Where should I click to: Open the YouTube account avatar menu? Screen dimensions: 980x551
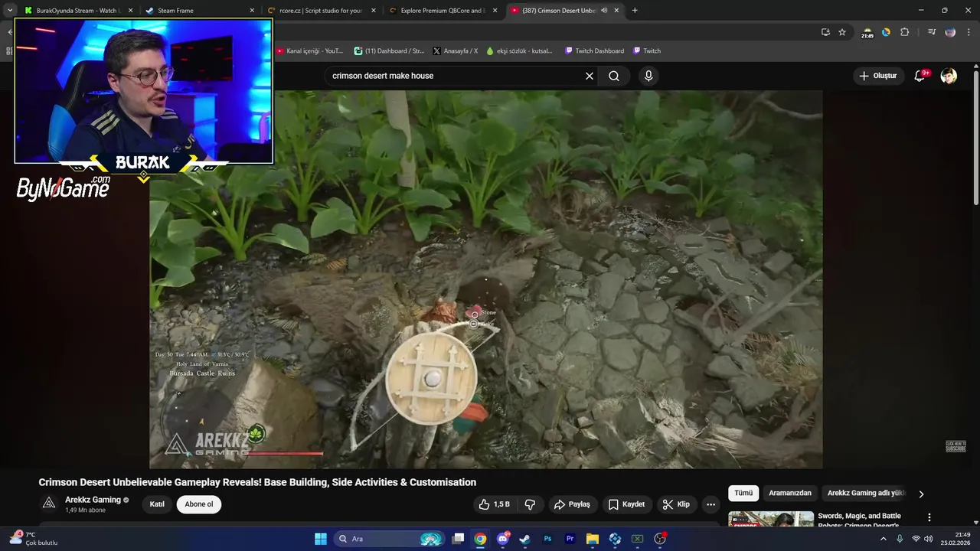click(x=949, y=76)
